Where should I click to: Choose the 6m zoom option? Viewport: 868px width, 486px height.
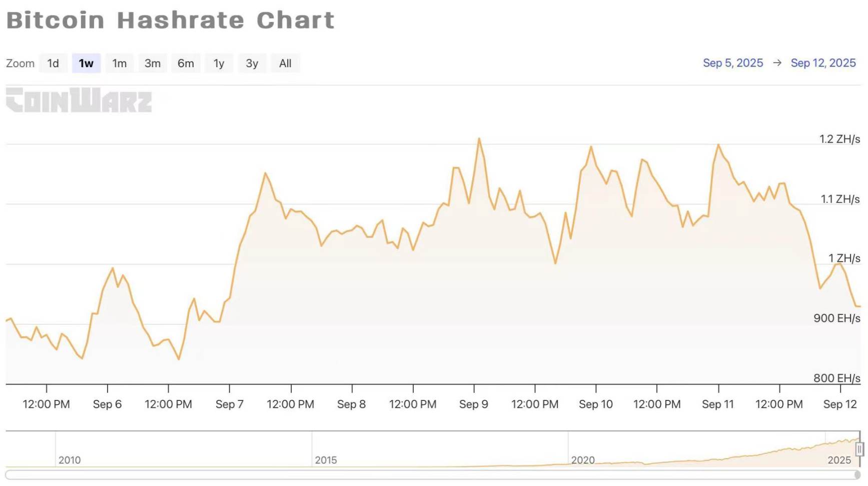click(x=186, y=64)
